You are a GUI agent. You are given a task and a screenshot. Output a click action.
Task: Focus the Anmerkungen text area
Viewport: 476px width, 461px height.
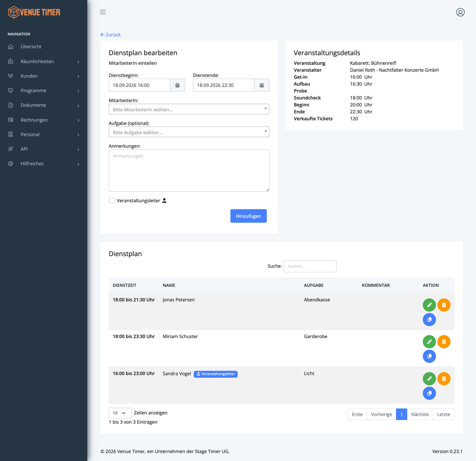pyautogui.click(x=189, y=171)
